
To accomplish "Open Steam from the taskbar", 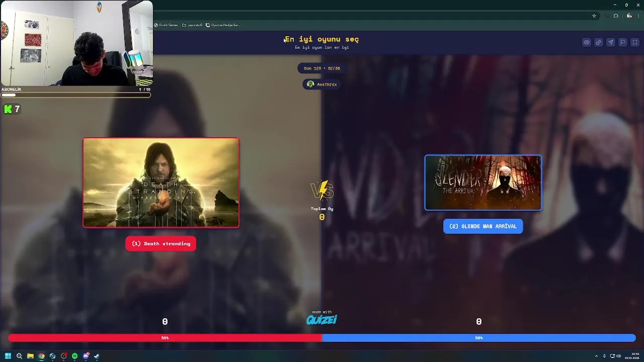I will (97, 356).
